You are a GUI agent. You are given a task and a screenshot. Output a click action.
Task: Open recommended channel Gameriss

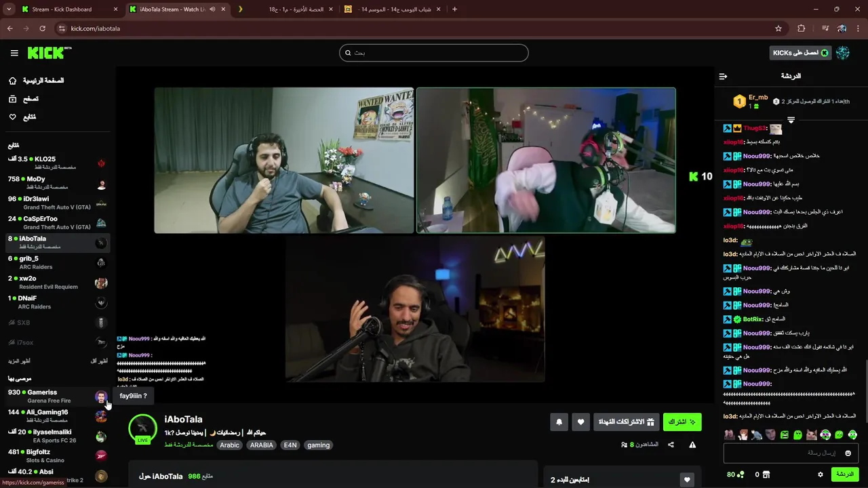coord(57,396)
